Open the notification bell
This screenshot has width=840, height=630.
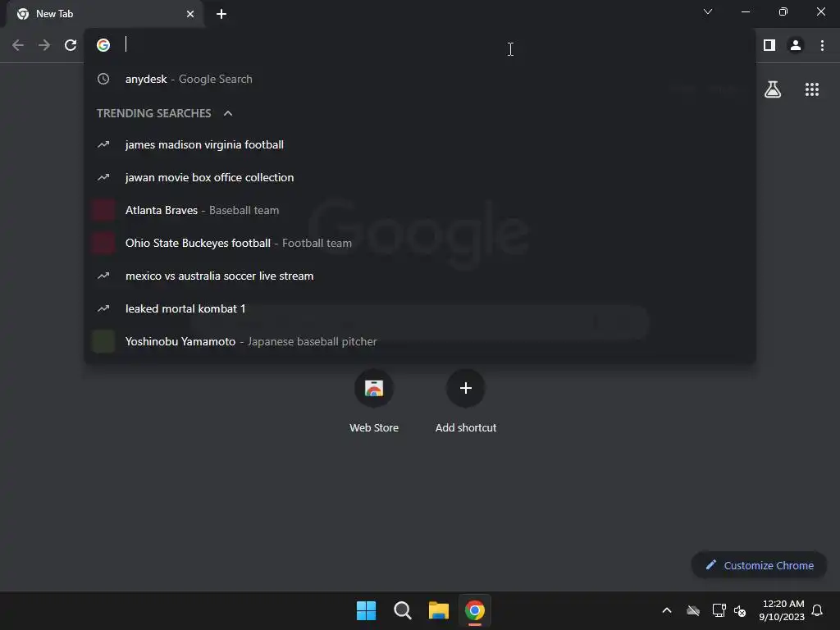818,610
